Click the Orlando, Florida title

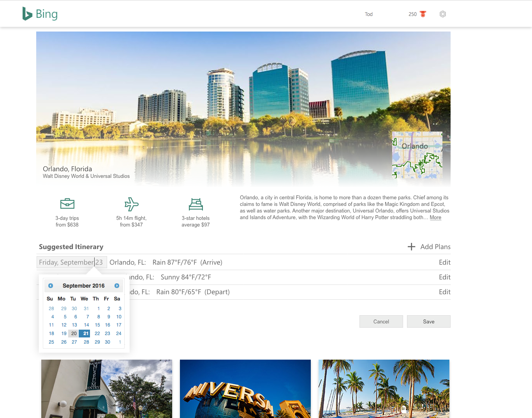(67, 169)
